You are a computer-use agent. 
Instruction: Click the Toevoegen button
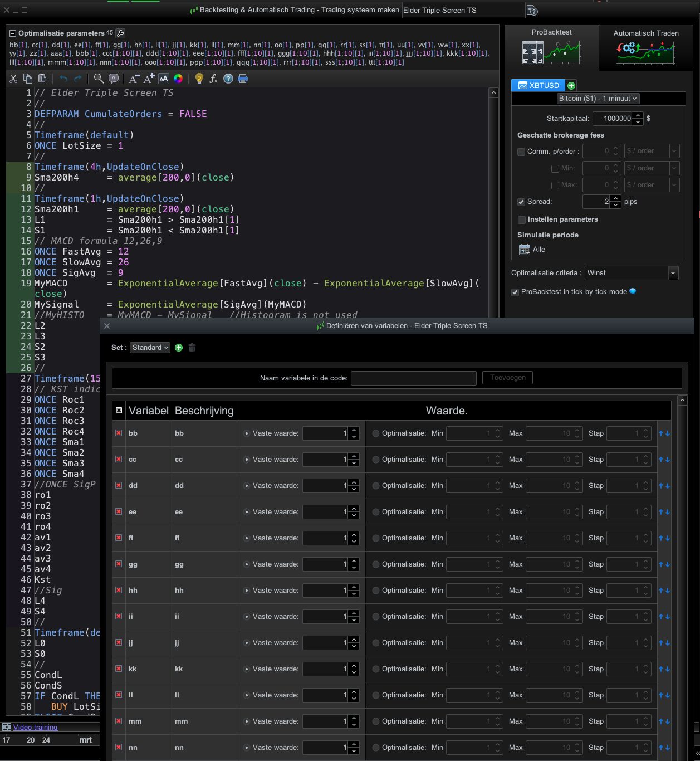[x=507, y=378]
